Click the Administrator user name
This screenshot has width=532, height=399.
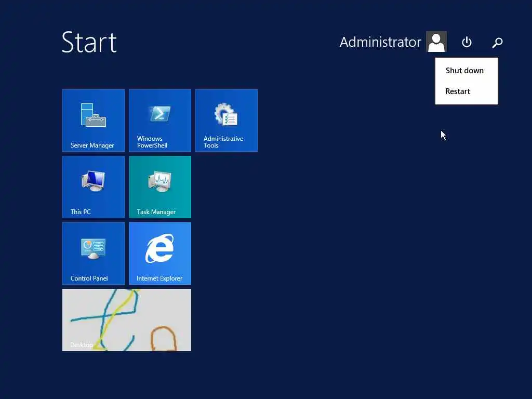[x=380, y=42]
